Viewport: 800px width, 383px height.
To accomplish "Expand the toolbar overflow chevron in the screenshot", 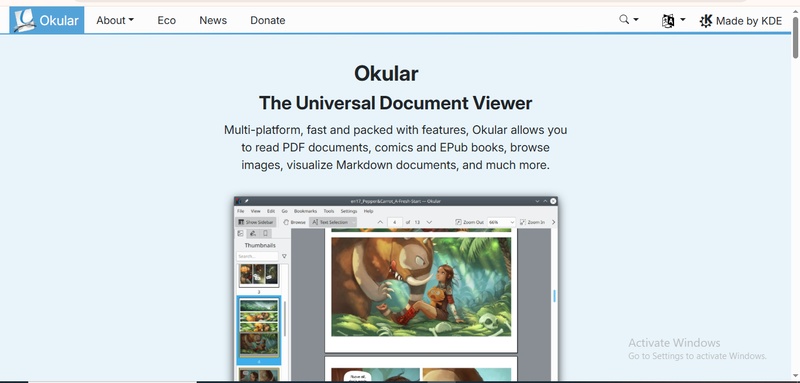I will point(554,222).
